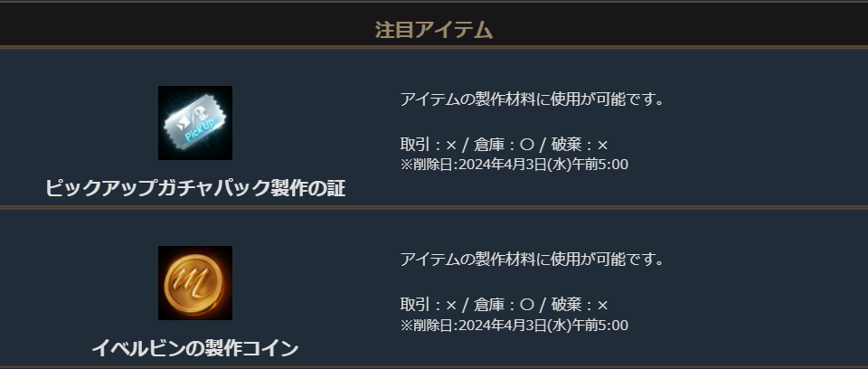Select the イベルビンの製作コイン item name
The image size is (868, 369).
point(195,348)
